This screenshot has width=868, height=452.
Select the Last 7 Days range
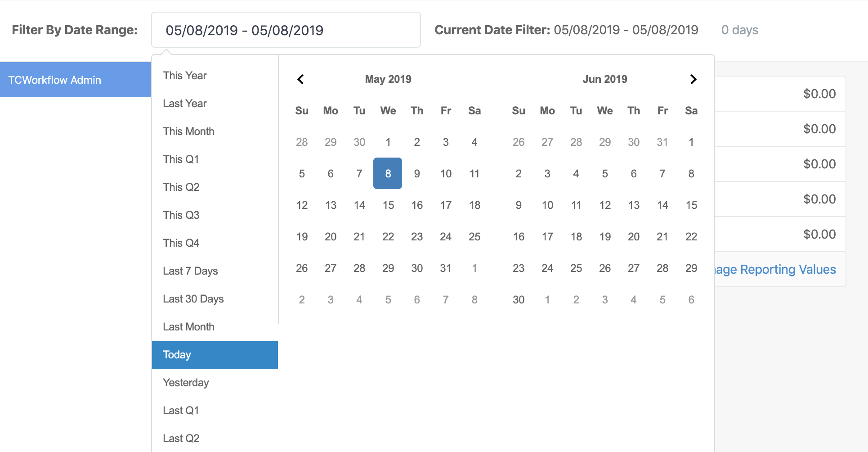pyautogui.click(x=215, y=271)
